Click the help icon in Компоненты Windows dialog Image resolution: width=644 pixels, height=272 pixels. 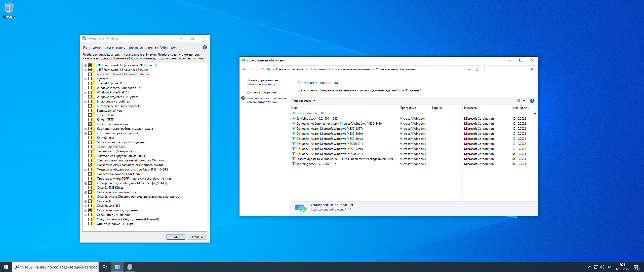pos(205,47)
